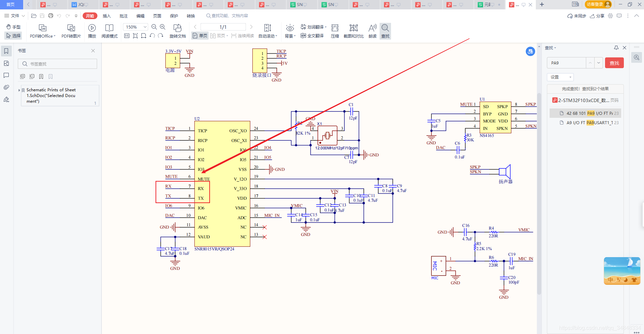Click 分享 share button
This screenshot has width=644, height=334.
(597, 16)
